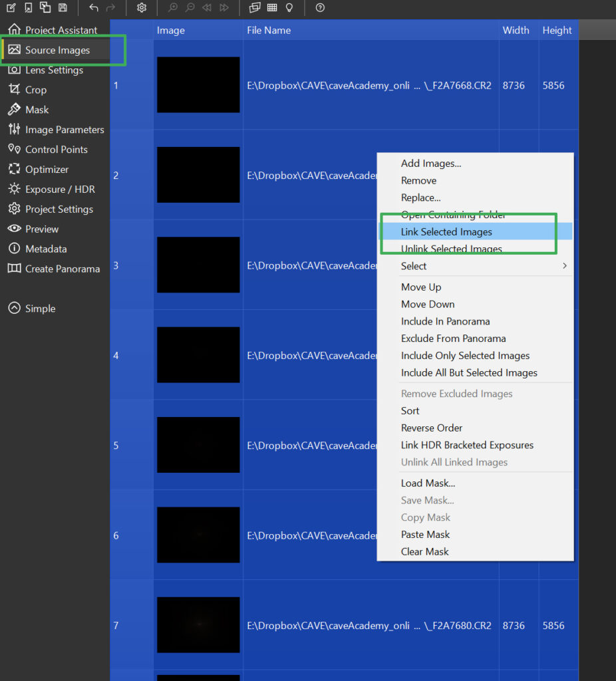Image resolution: width=616 pixels, height=681 pixels.
Task: Select the Source Images sidebar tab
Action: click(x=55, y=50)
